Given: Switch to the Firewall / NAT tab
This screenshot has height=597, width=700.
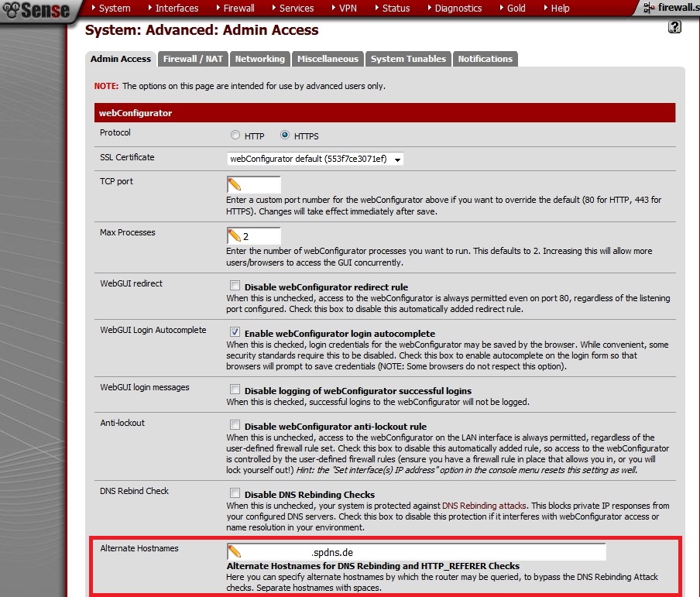Looking at the screenshot, I should pyautogui.click(x=193, y=59).
